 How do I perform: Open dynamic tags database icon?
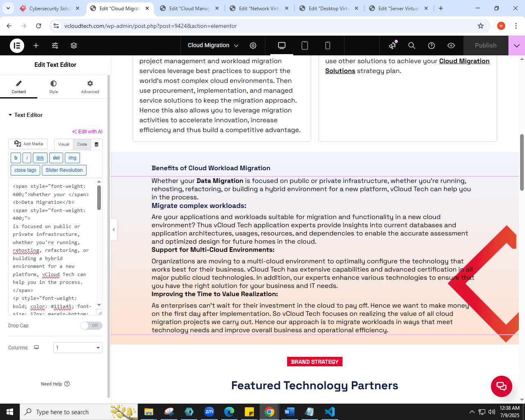(x=96, y=144)
